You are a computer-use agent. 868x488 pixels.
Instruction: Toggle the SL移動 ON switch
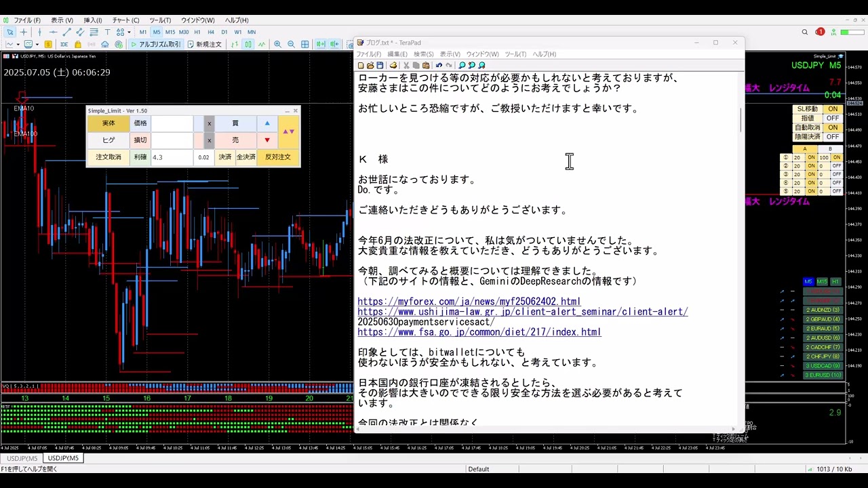[832, 109]
